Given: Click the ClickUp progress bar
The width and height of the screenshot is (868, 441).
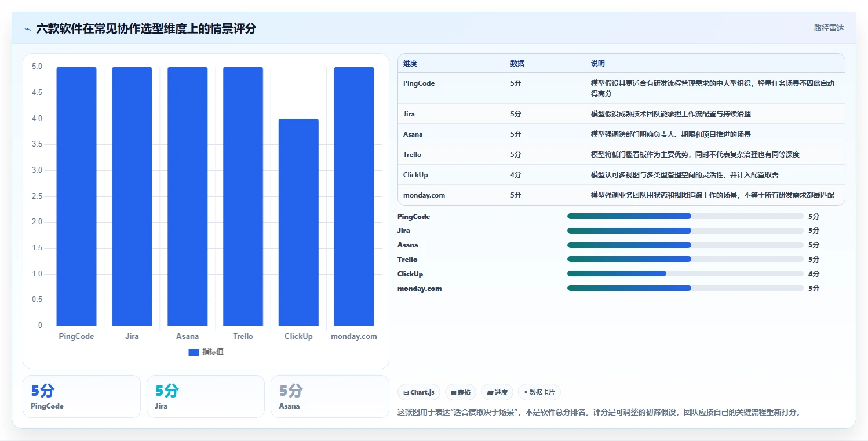Looking at the screenshot, I should (685, 274).
